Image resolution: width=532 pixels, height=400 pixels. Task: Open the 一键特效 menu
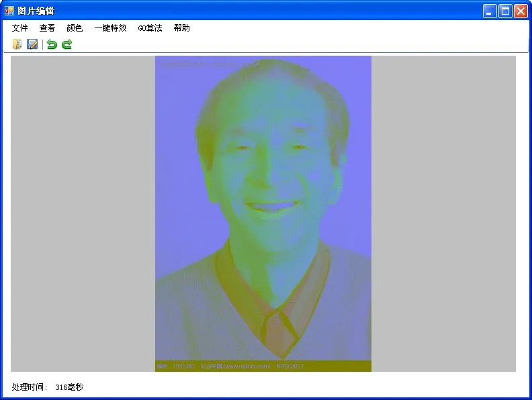(x=110, y=28)
